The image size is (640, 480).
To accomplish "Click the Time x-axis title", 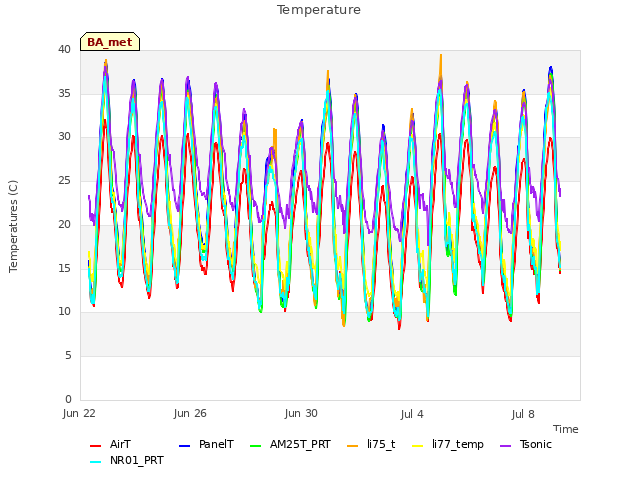I will tap(566, 429).
